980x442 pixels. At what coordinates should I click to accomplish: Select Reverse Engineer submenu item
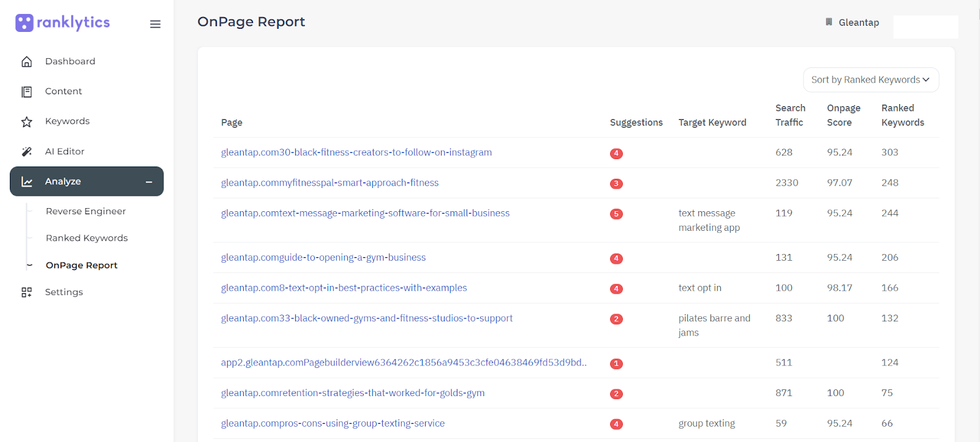click(86, 211)
